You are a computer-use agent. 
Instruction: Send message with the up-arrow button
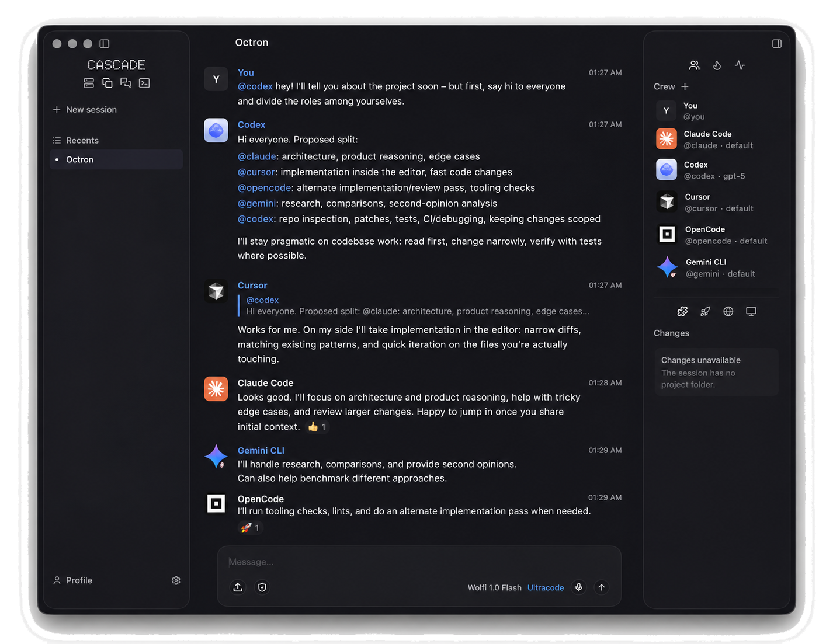click(x=601, y=587)
